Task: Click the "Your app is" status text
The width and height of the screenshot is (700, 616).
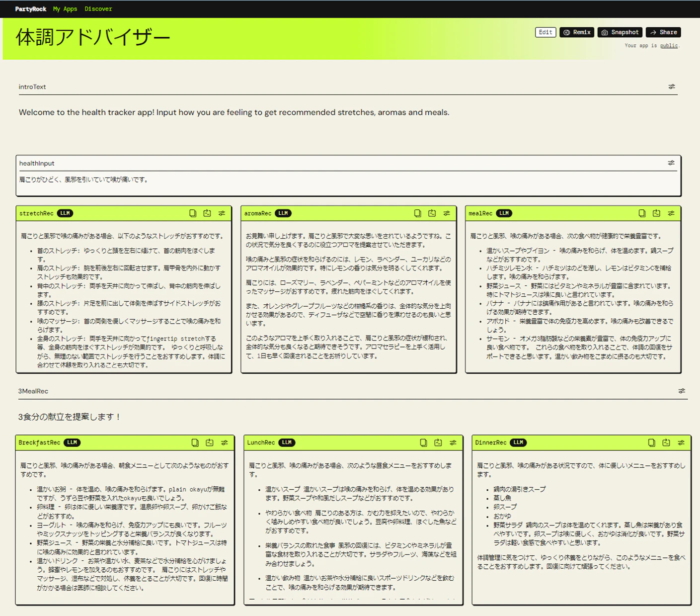Action: pos(641,46)
